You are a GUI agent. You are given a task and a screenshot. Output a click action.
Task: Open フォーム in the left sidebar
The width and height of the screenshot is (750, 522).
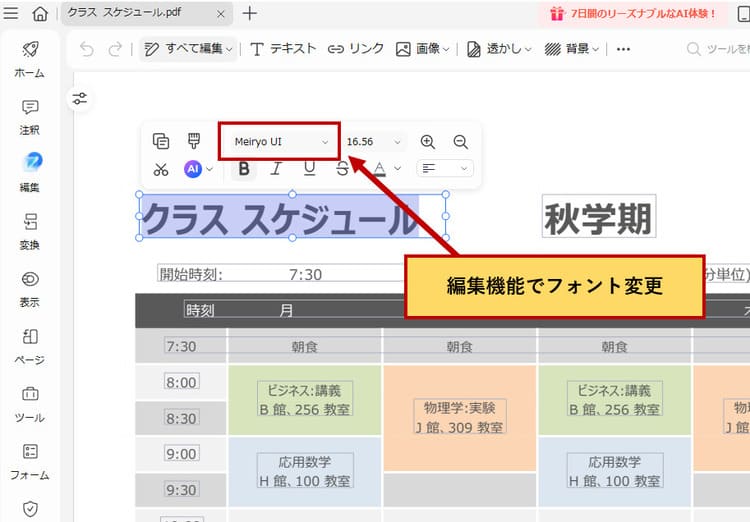(x=30, y=462)
